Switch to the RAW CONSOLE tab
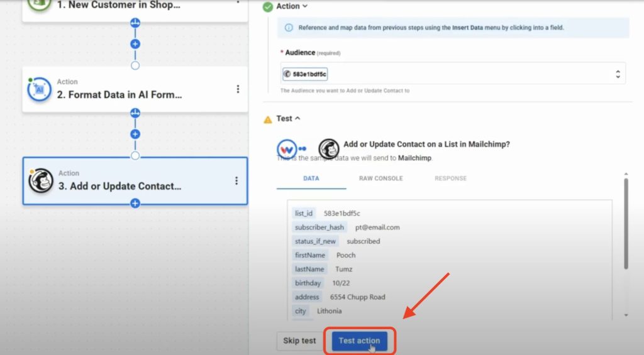 pos(380,178)
